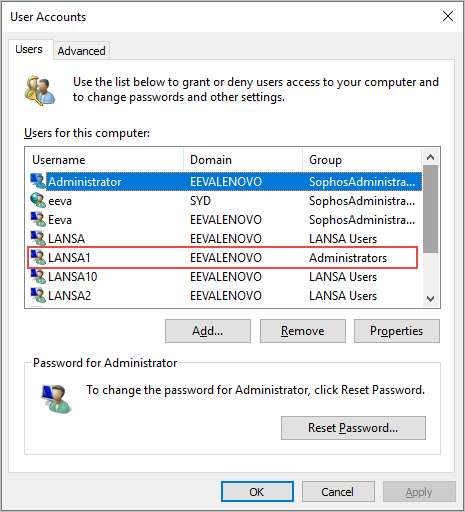Open the Users tab
Viewport: 465px width, 512px height.
point(29,49)
